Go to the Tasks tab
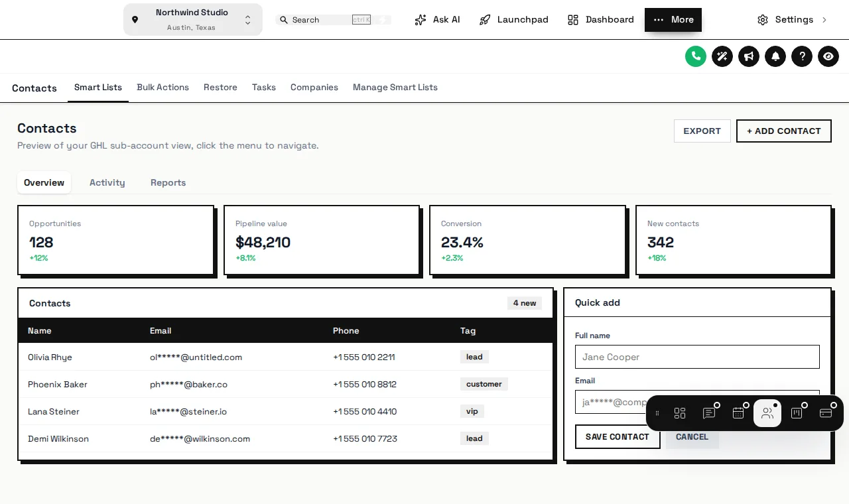 (x=264, y=88)
